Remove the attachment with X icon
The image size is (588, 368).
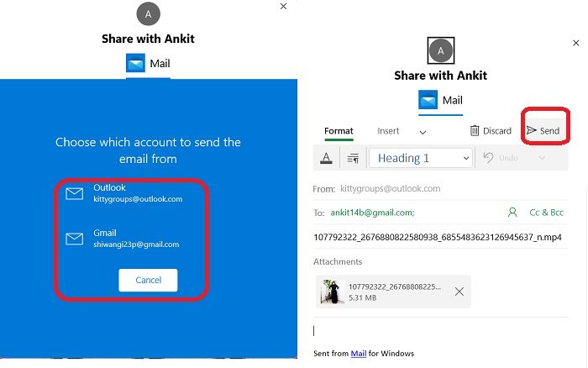click(459, 292)
